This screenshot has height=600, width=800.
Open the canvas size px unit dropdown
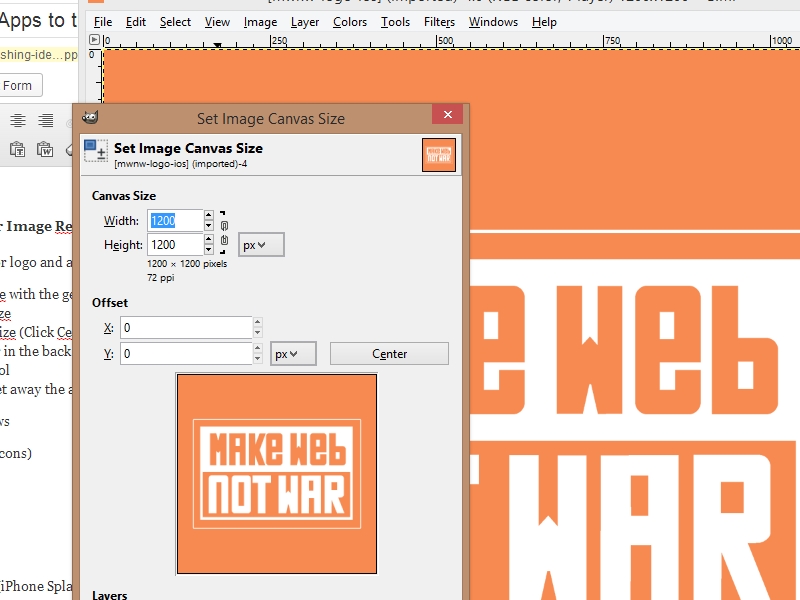261,245
